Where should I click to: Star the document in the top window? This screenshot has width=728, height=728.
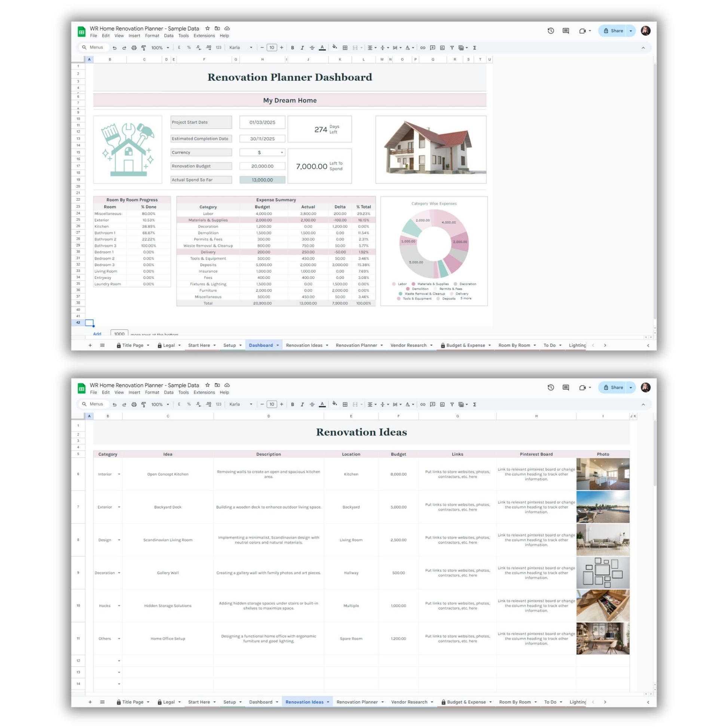pos(207,28)
